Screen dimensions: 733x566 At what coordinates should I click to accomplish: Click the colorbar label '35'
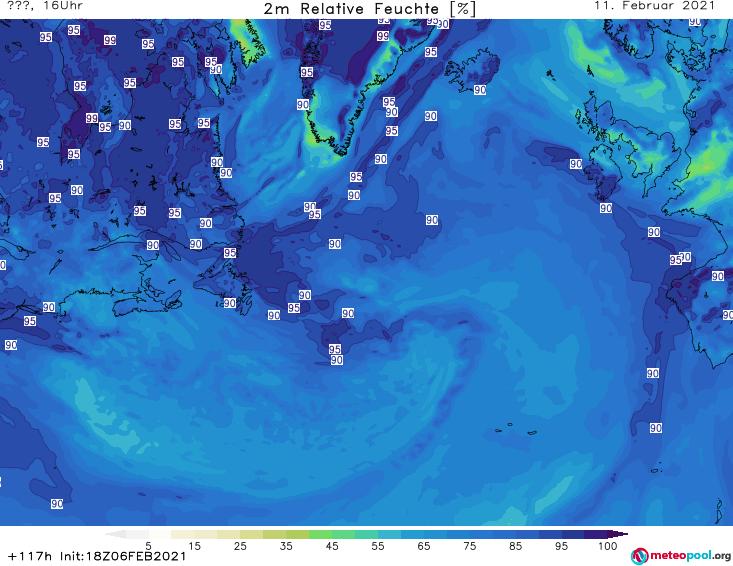point(286,546)
